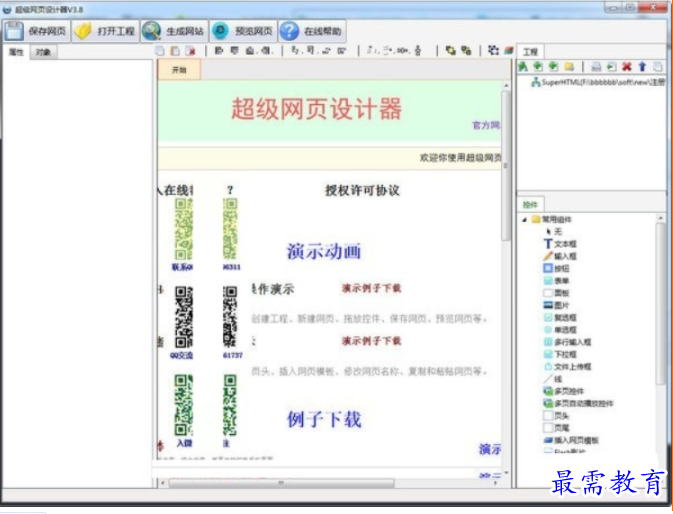Click the blue up-arrow icon in 工程 toolbar
673x514 pixels.
coord(642,67)
